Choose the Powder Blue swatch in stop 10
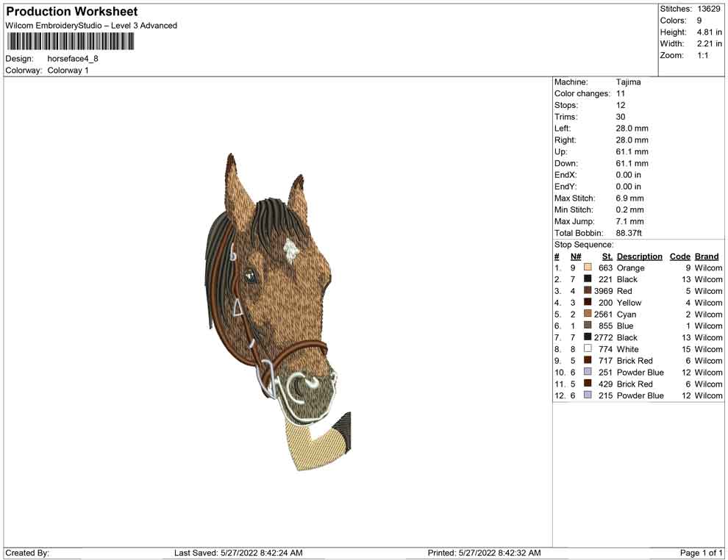This screenshot has height=560, width=728. [588, 373]
